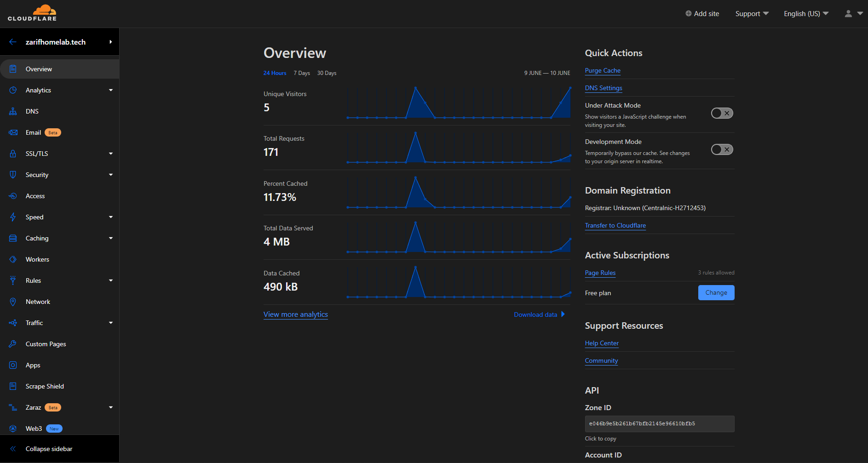Click the Scrape Shield document icon
868x463 pixels.
[13, 386]
